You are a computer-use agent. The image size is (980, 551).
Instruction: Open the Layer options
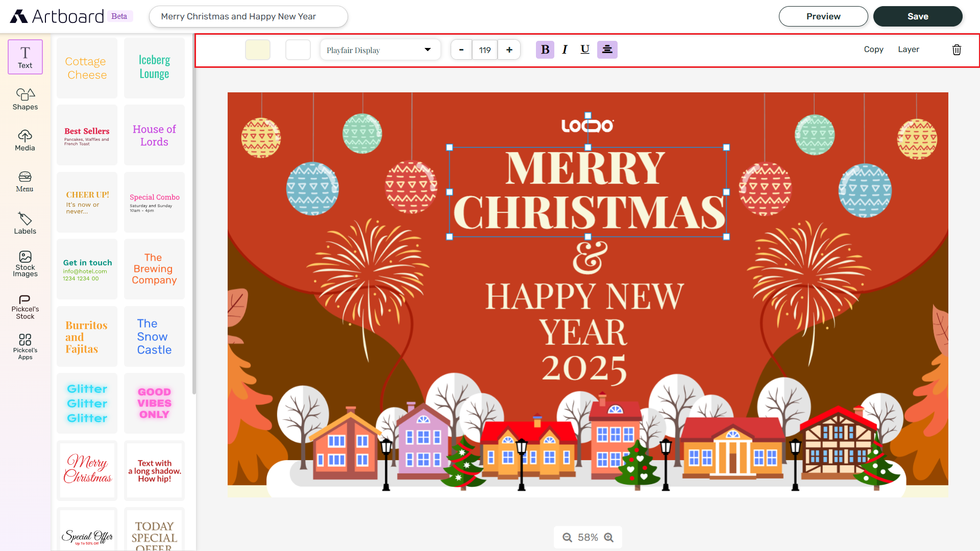(x=909, y=49)
